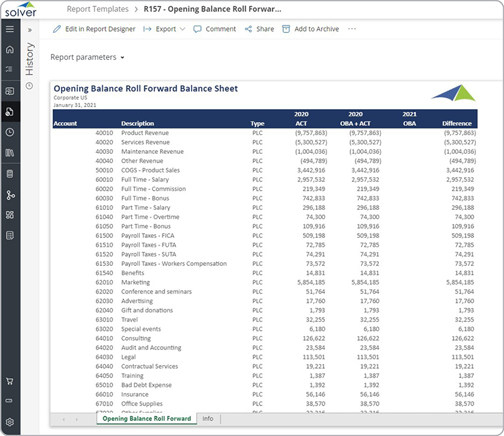This screenshot has height=436, width=504.
Task: Click the highlighted reports document icon in sidebar
Action: click(x=9, y=111)
